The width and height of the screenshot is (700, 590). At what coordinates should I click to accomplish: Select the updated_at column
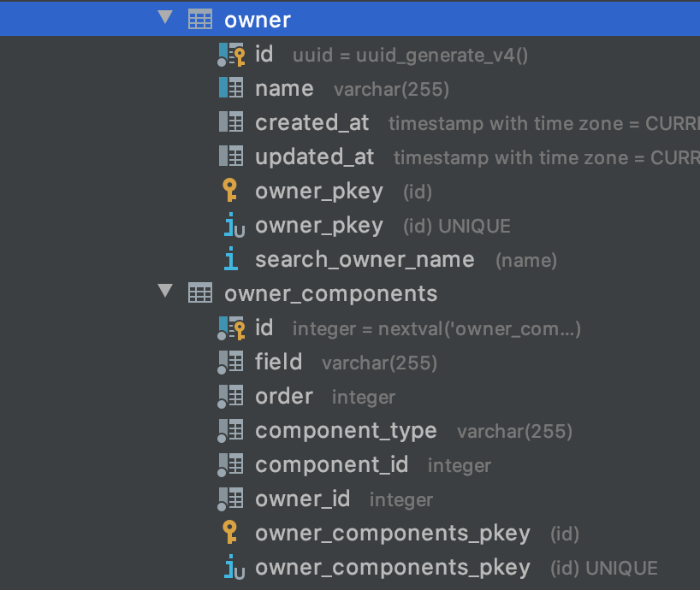point(313,156)
